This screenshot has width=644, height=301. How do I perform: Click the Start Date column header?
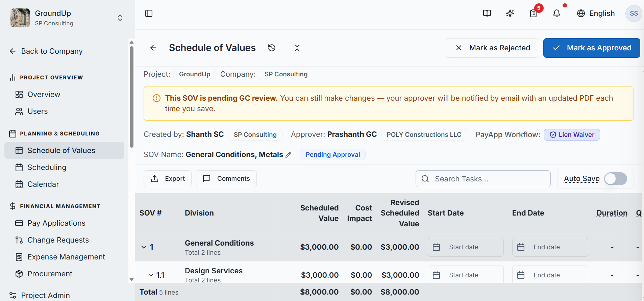click(446, 213)
